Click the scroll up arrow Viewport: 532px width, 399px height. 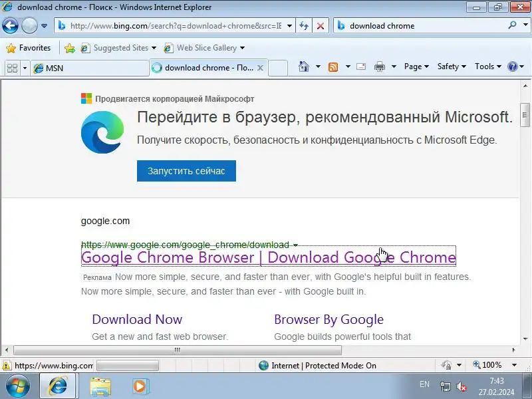point(525,86)
